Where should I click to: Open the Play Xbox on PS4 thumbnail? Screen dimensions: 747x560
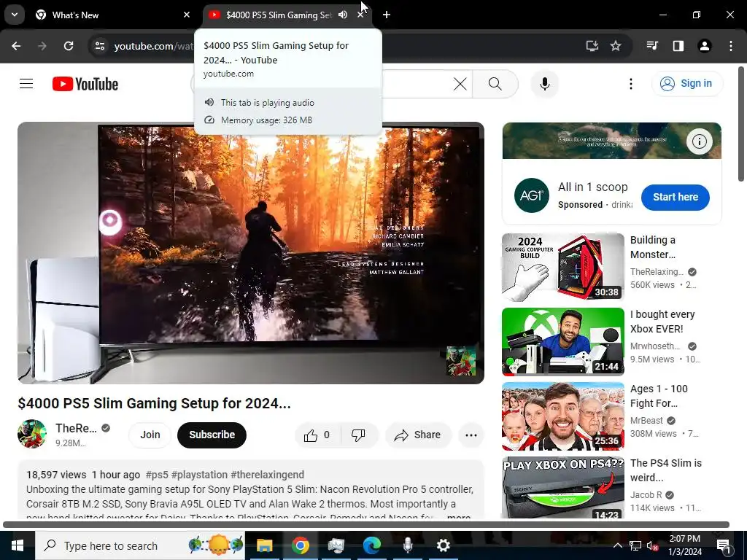pos(562,487)
